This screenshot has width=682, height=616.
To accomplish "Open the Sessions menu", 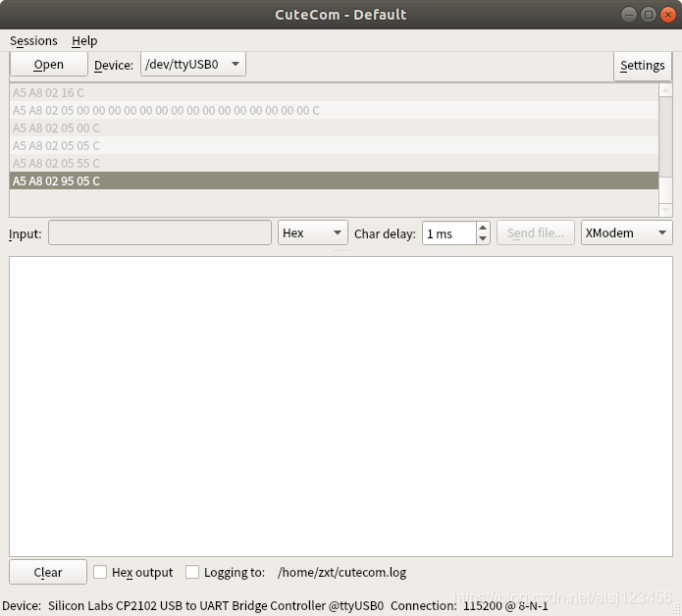I will 33,41.
